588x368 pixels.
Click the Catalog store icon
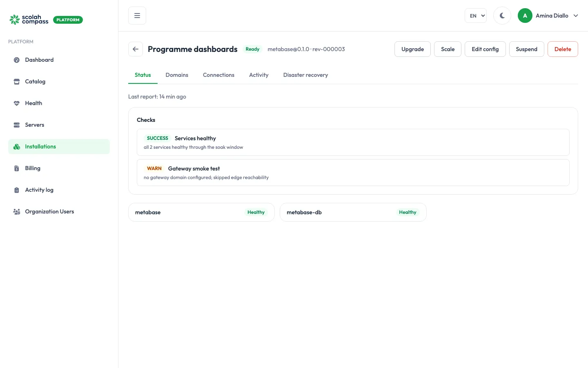tap(17, 82)
